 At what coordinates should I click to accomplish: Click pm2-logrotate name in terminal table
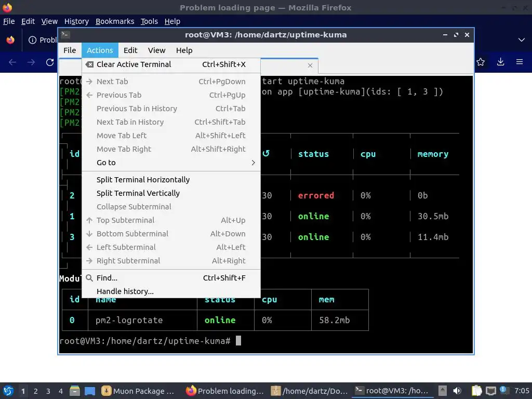coord(129,320)
